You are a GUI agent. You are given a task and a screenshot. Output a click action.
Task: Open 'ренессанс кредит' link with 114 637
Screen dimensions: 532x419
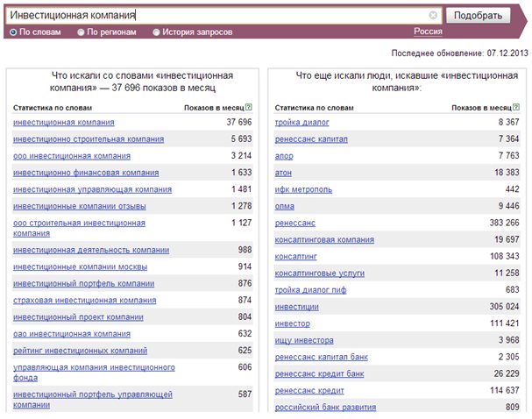click(x=309, y=391)
